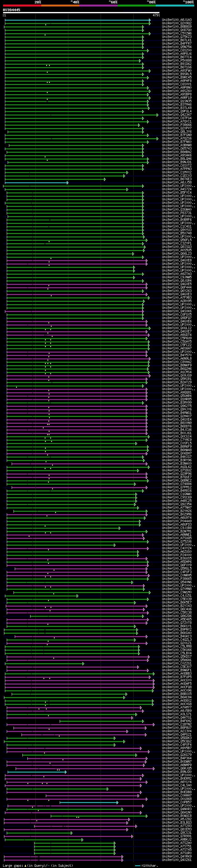Click hit label UniRef100_Q9CS31
The width and height of the screenshot is (197, 868).
[x=177, y=833]
